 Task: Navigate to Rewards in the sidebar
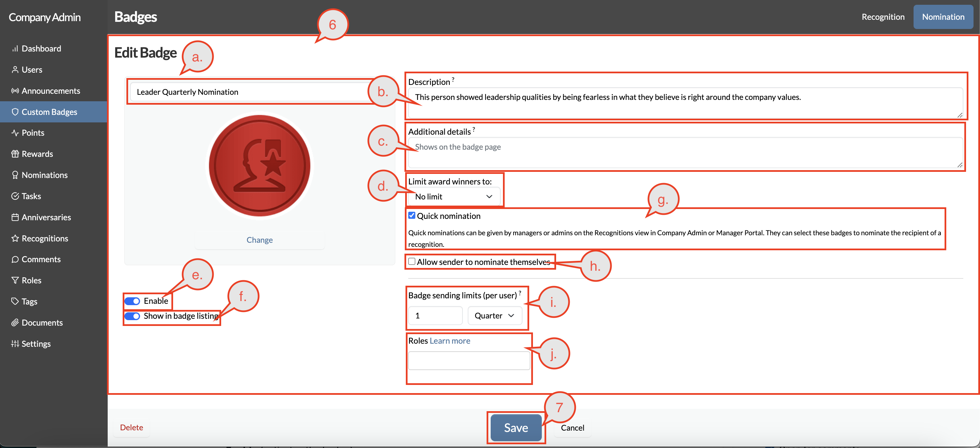click(53, 154)
